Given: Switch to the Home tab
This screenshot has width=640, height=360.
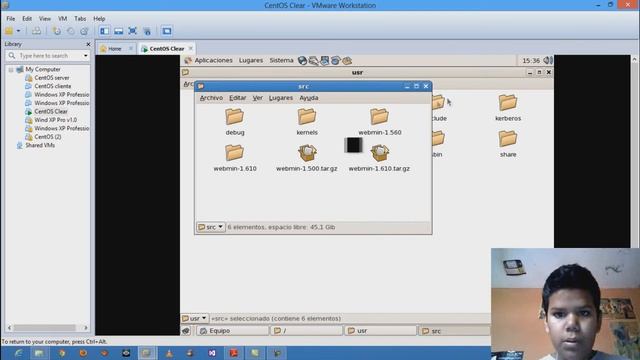Looking at the screenshot, I should click(114, 49).
